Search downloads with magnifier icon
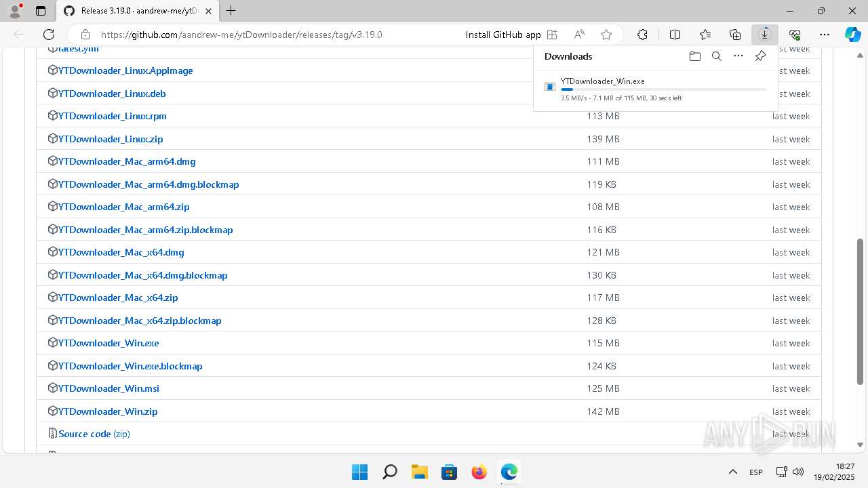 click(x=716, y=56)
